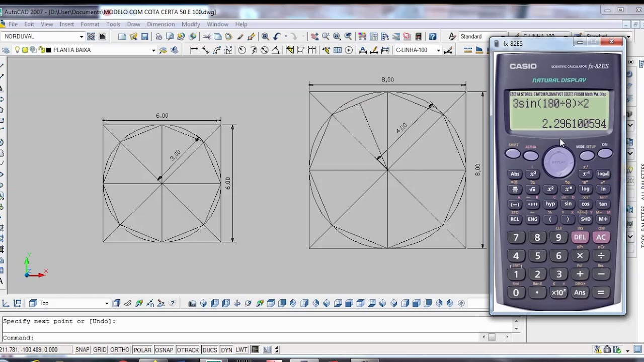Toggle POLAR tracking
The height and width of the screenshot is (362, 644).
(142, 350)
